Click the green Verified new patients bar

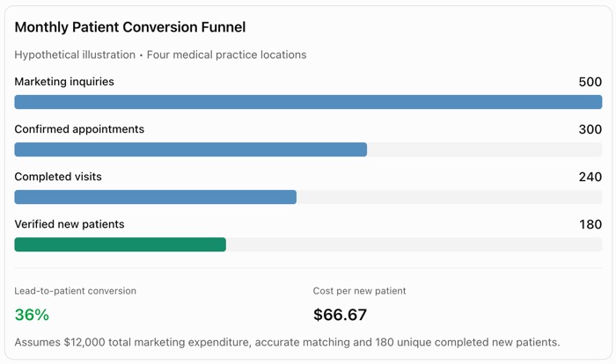coord(121,244)
